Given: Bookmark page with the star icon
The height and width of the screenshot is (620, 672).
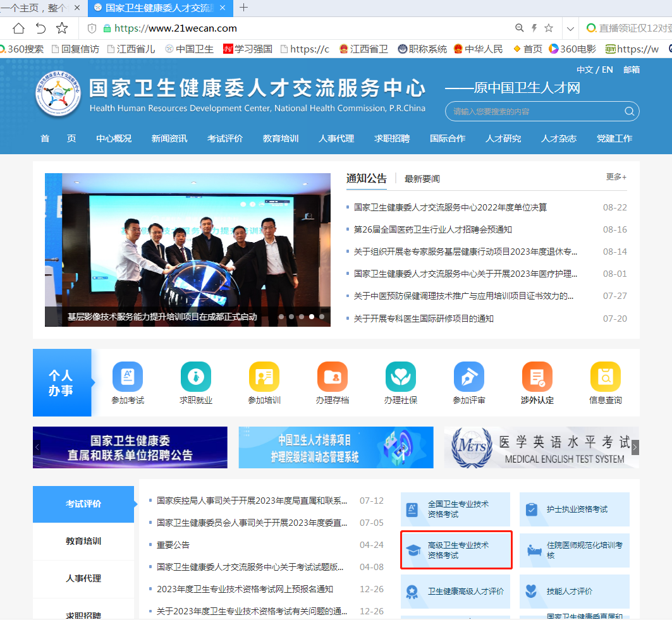Looking at the screenshot, I should 62,28.
